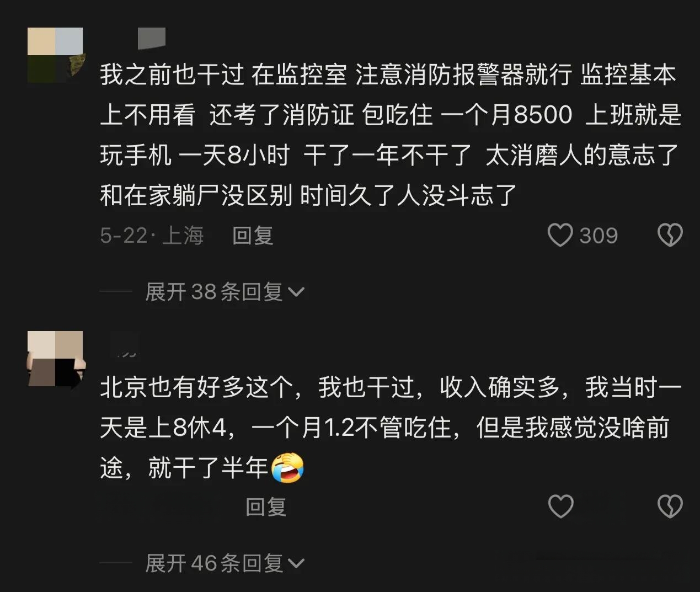Select the 309 like count

point(599,236)
